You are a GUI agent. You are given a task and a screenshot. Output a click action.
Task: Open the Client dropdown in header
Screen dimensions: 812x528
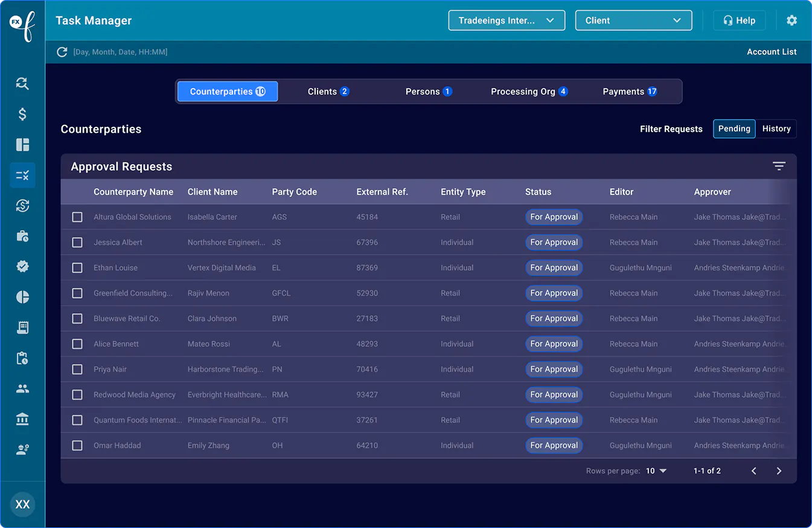click(x=633, y=21)
